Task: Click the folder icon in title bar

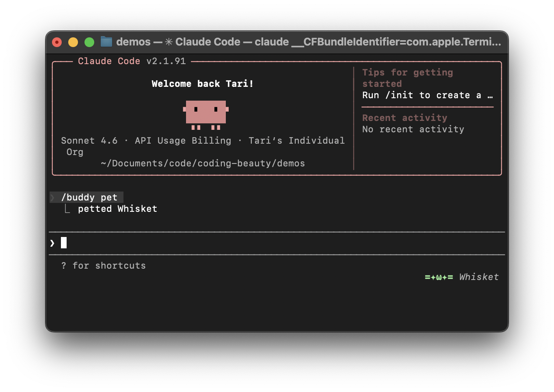Action: click(x=106, y=42)
